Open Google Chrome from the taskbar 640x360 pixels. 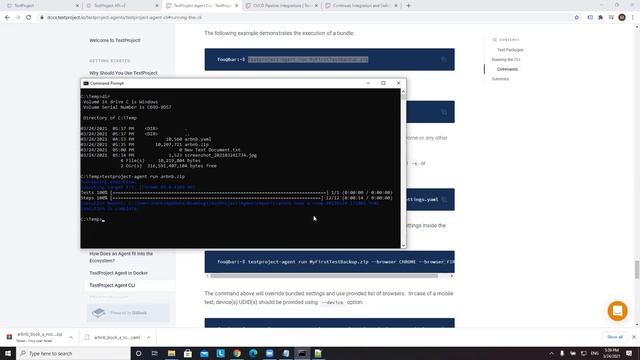[x=237, y=353]
